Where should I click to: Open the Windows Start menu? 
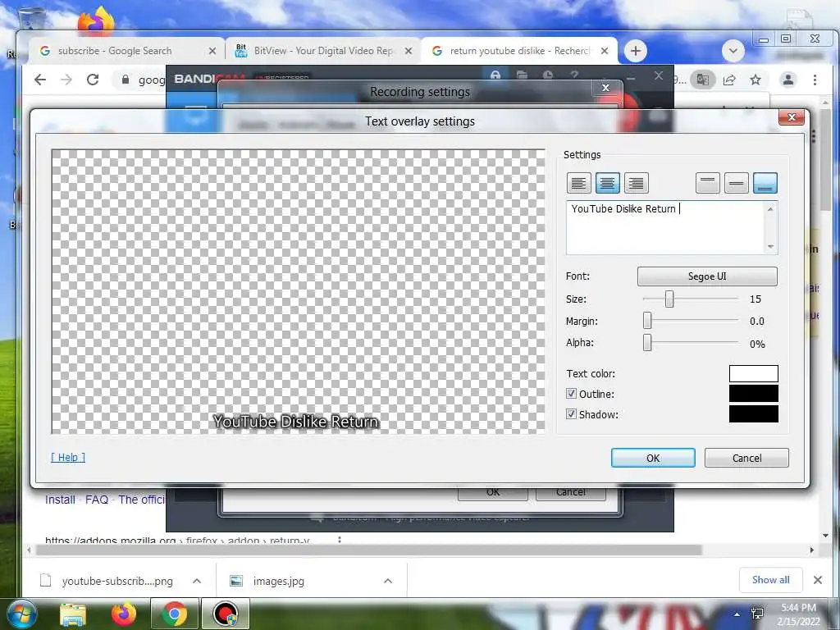click(21, 614)
